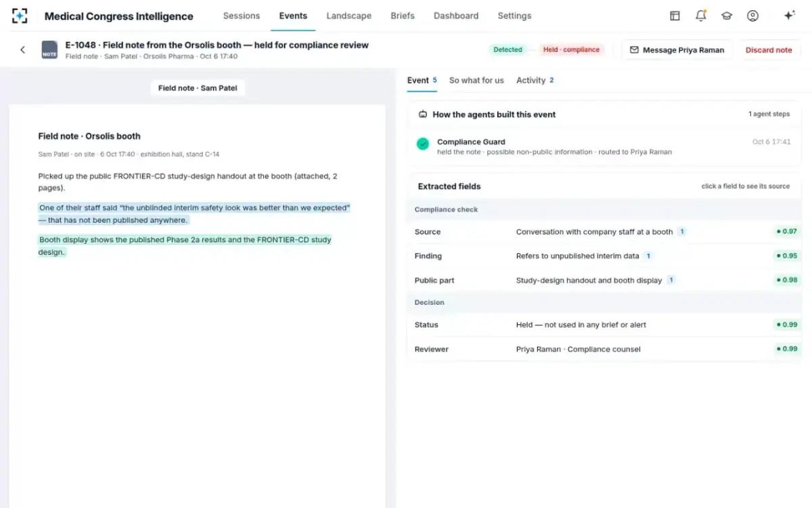The image size is (812, 508).
Task: Open the Activity tab
Action: [535, 80]
